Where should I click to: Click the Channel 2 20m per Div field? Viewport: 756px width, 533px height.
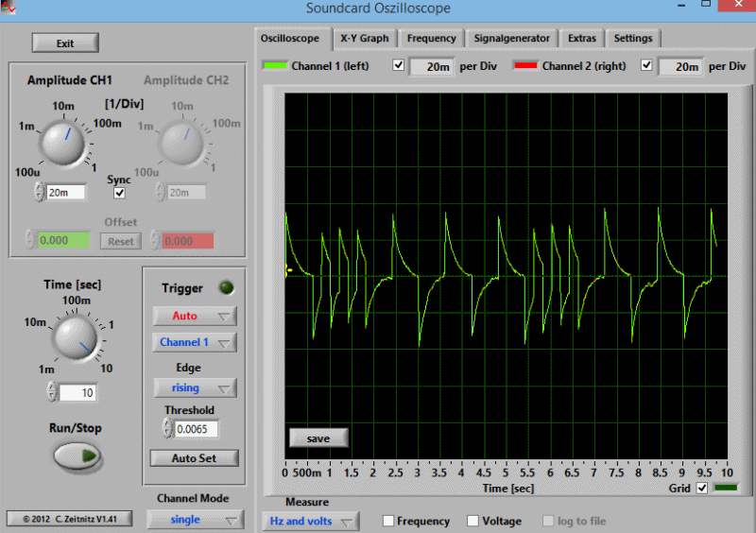pyautogui.click(x=680, y=66)
